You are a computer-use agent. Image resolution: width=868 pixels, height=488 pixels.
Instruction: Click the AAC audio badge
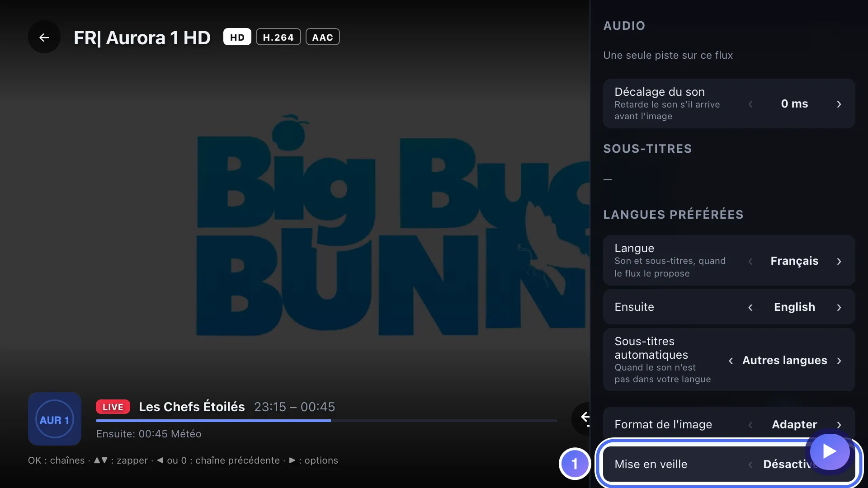(x=322, y=37)
